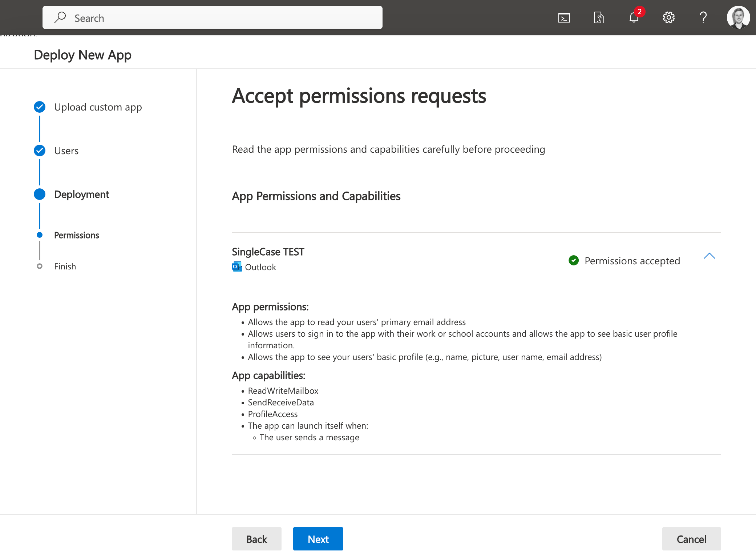Click the primary email address permission line
Viewport: 756px width, 557px height.
point(357,322)
